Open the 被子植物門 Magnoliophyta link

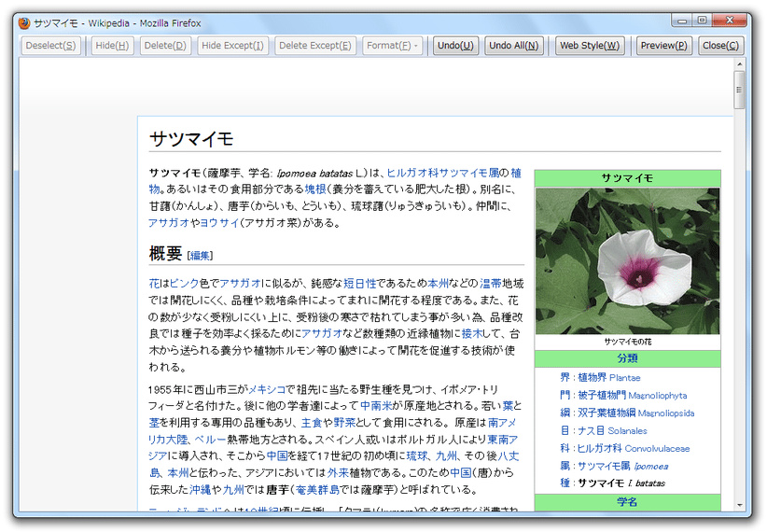[633, 395]
